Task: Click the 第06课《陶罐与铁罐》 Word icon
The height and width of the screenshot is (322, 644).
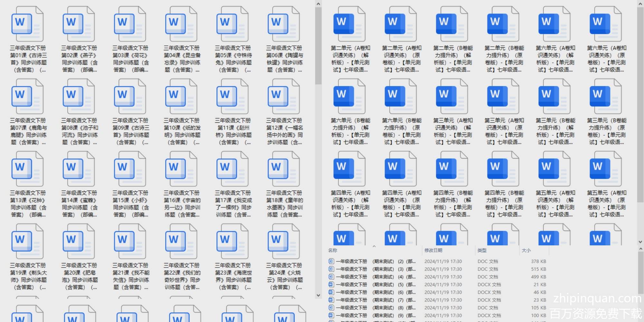Action: coord(283,24)
